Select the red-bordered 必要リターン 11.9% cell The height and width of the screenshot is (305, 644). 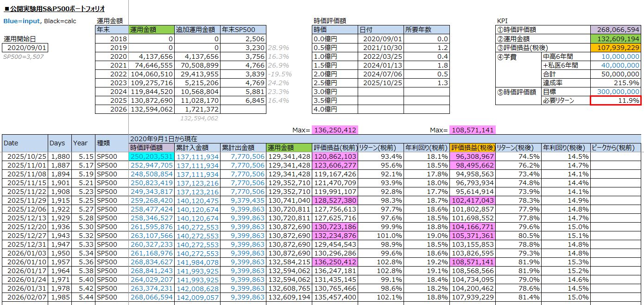pyautogui.click(x=616, y=100)
